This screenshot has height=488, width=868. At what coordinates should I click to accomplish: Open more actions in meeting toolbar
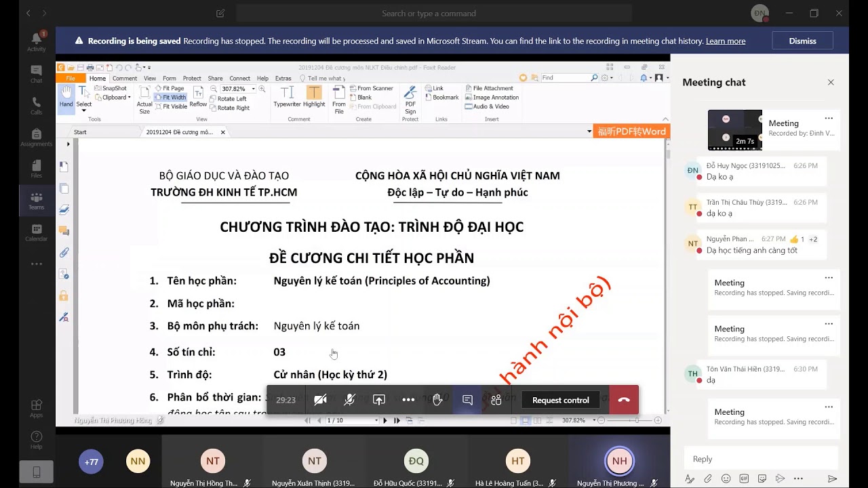coord(408,400)
